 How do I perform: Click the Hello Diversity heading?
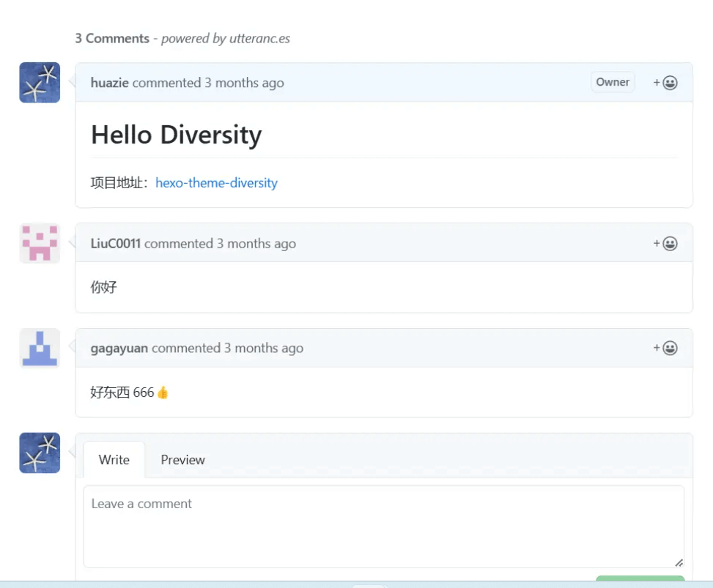point(177,135)
